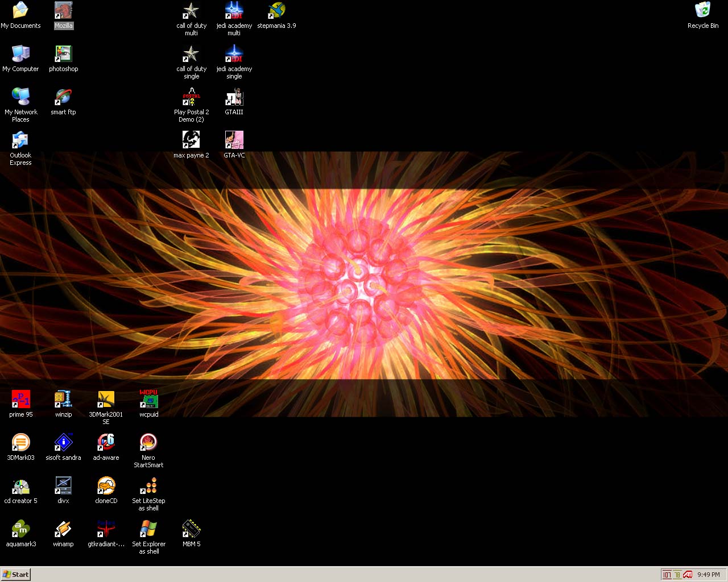Click the taskbar clock showing 9:49 PM

pos(709,575)
